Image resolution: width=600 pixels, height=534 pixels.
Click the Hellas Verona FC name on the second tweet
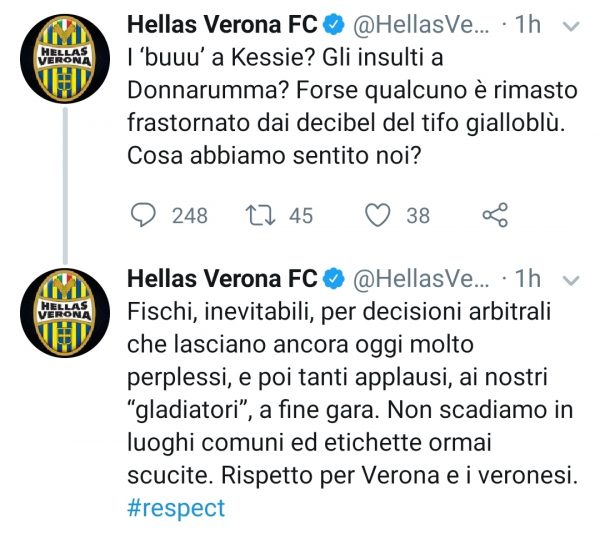pos(222,278)
